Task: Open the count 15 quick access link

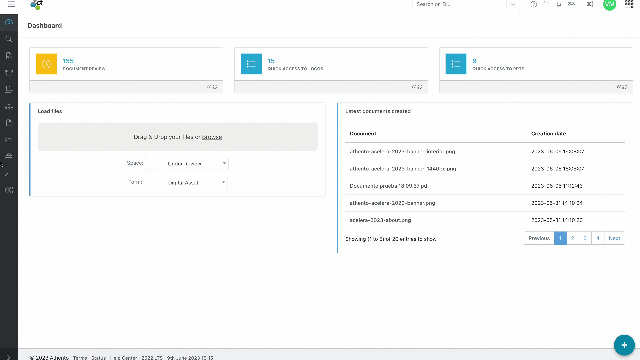Action: pyautogui.click(x=271, y=61)
